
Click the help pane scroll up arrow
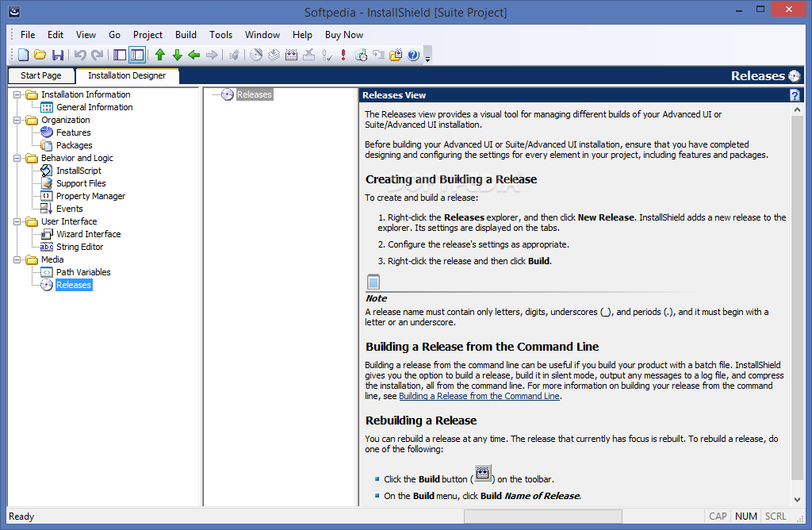tap(797, 109)
